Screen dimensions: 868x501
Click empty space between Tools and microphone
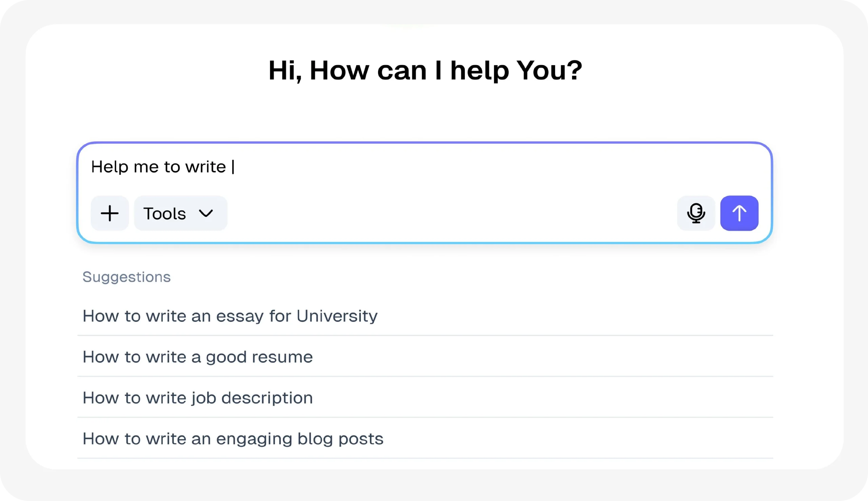(448, 213)
